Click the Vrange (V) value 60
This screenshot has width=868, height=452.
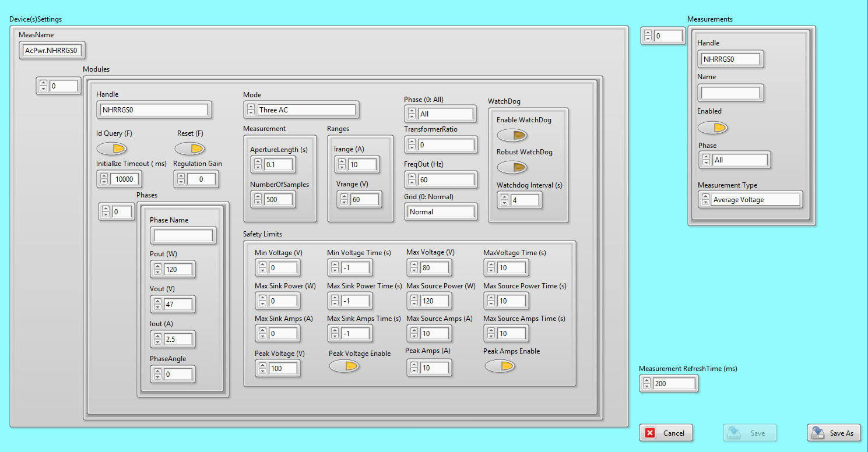(364, 200)
